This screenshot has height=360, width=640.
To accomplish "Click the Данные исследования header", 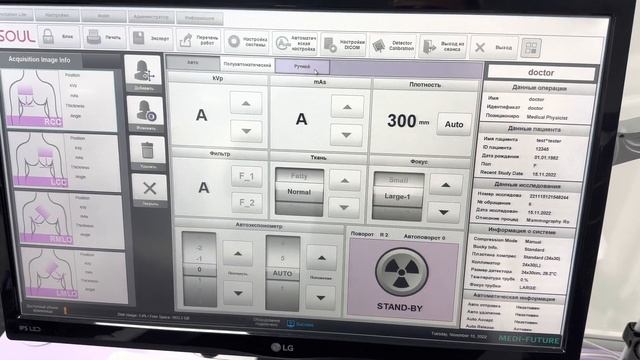I will 527,185.
